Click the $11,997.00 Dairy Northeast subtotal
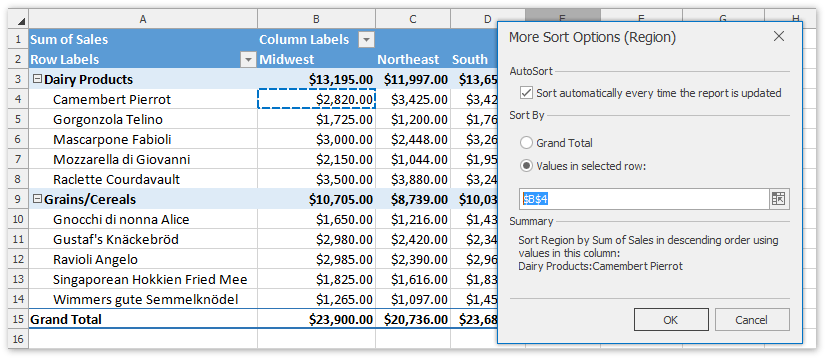The height and width of the screenshot is (361, 828). pyautogui.click(x=413, y=80)
